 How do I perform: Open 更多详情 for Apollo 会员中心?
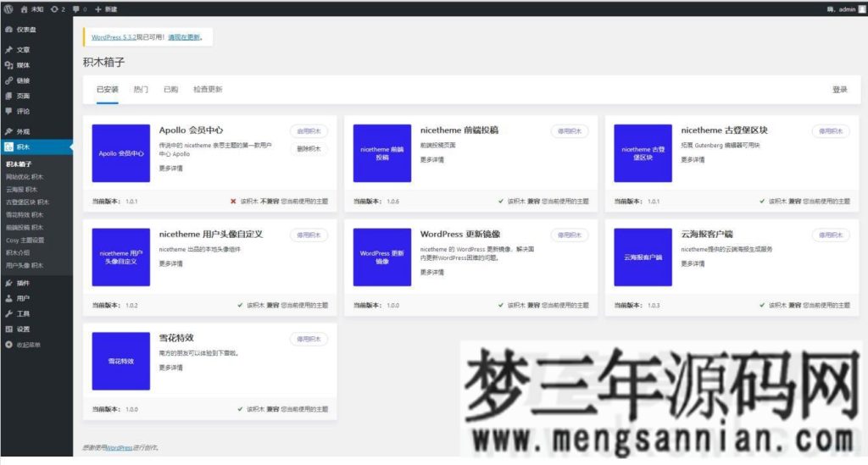(170, 168)
